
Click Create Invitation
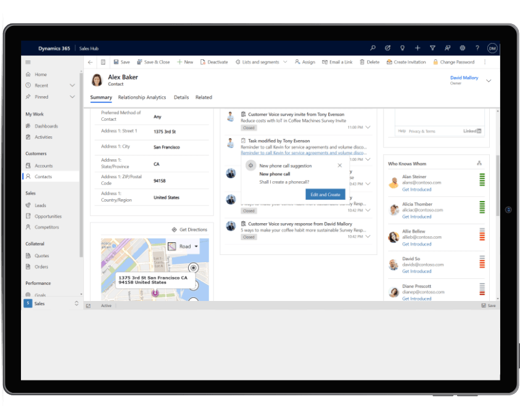[x=407, y=62]
